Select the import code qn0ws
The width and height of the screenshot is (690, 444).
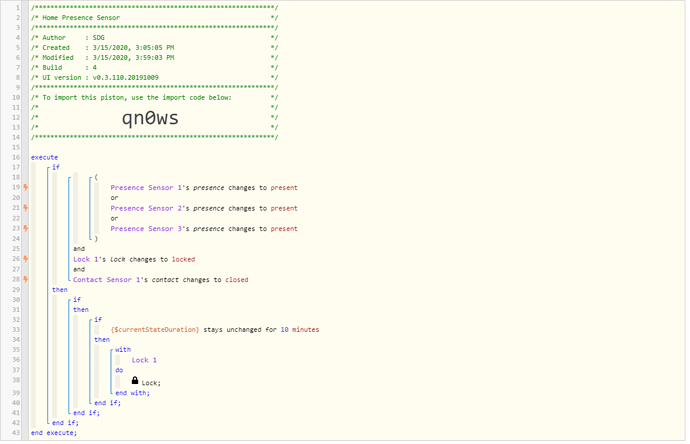150,118
